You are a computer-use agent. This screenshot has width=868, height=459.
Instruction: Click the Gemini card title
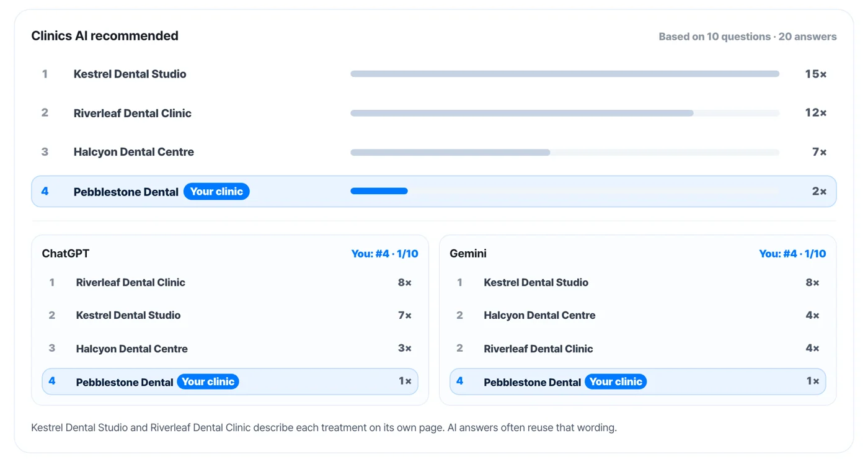click(468, 253)
